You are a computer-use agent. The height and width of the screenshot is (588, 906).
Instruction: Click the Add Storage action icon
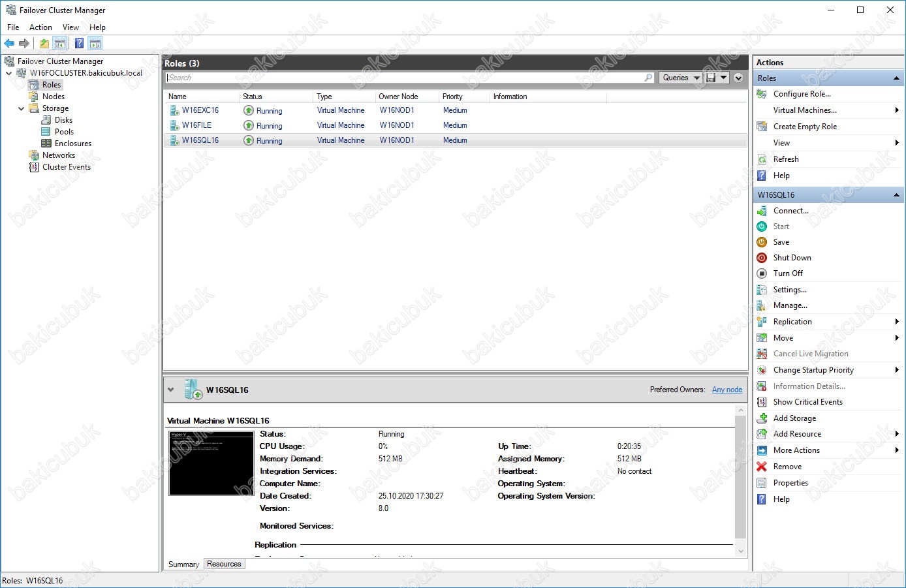pos(761,418)
